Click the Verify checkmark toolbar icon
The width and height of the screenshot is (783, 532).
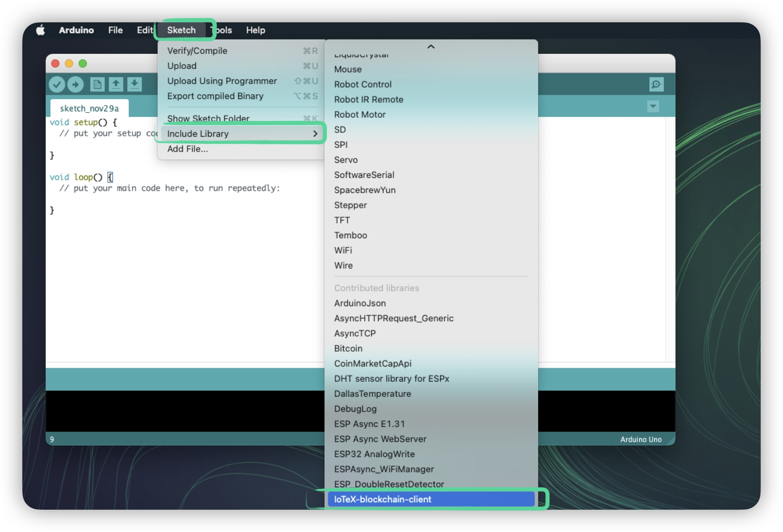click(57, 84)
